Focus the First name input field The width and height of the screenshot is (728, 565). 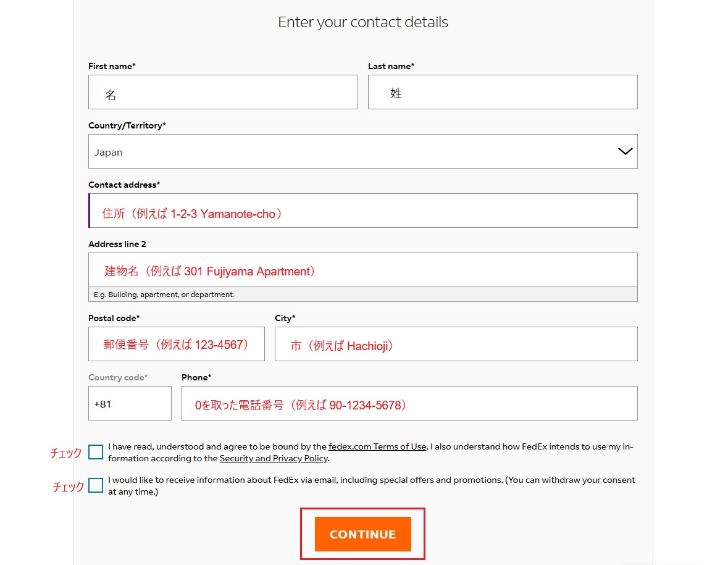[223, 93]
